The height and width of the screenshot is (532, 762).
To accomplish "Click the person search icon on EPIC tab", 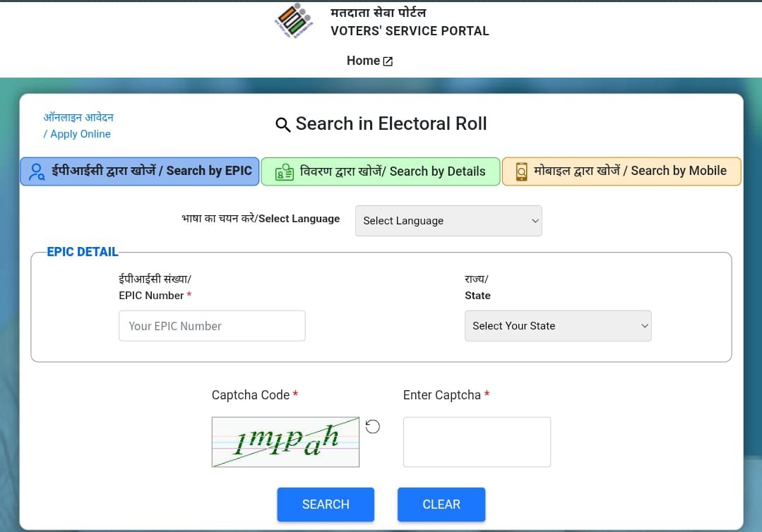I will click(x=37, y=171).
